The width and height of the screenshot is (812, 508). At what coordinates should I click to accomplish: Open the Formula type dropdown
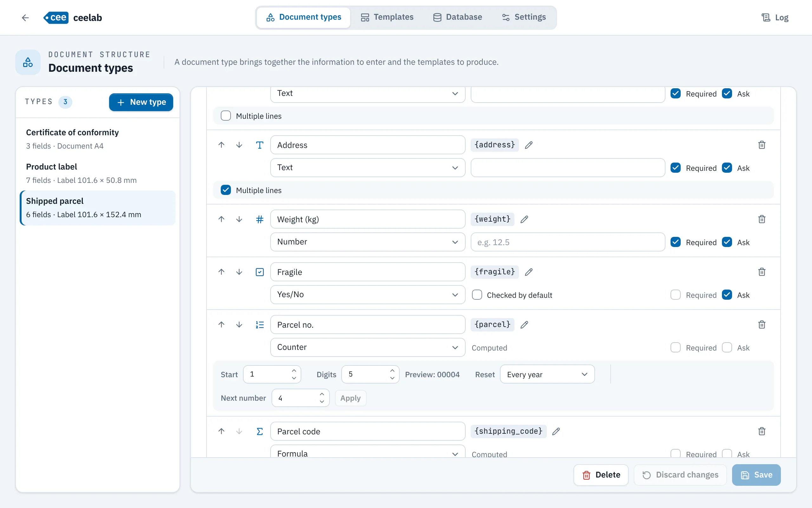coord(367,451)
